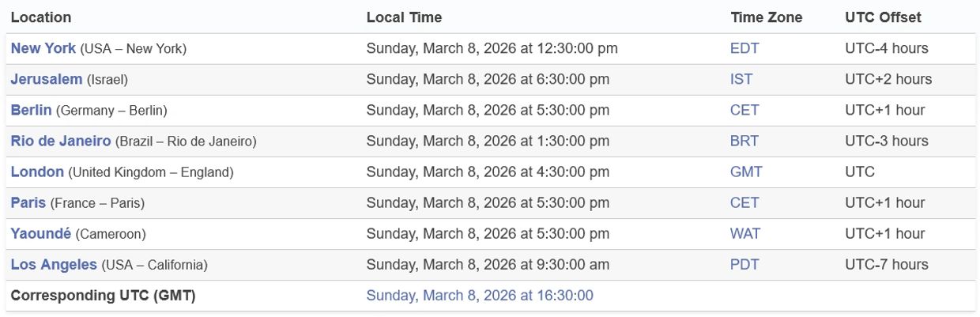
Task: Click the Jerusalem location link
Action: coord(47,79)
